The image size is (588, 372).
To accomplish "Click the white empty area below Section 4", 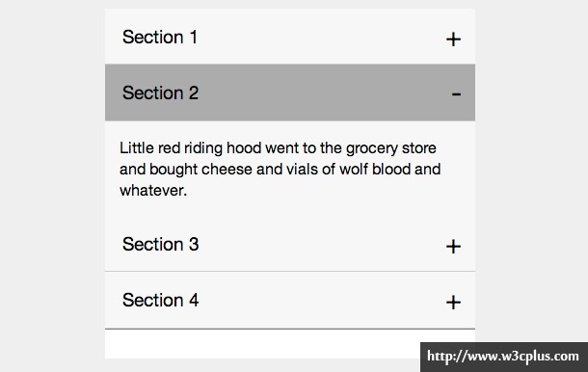I will [262, 344].
